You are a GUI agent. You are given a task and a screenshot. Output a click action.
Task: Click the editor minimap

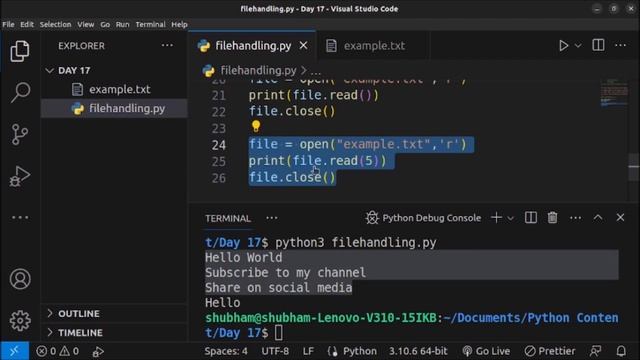[614, 94]
